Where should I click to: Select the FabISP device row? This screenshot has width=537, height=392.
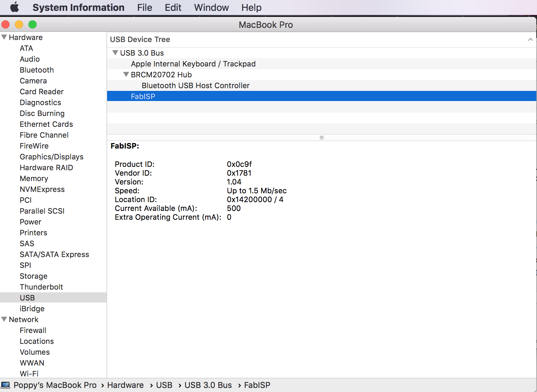(x=322, y=96)
